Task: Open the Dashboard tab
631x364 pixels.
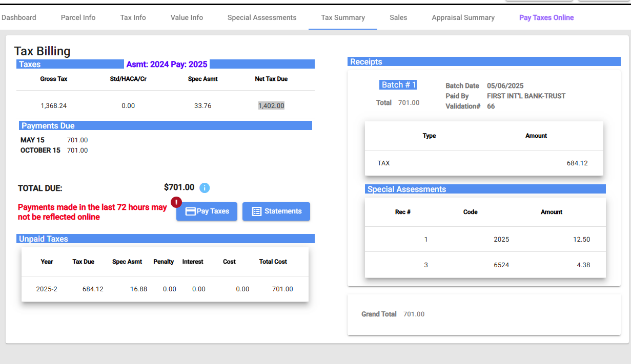Action: click(19, 17)
